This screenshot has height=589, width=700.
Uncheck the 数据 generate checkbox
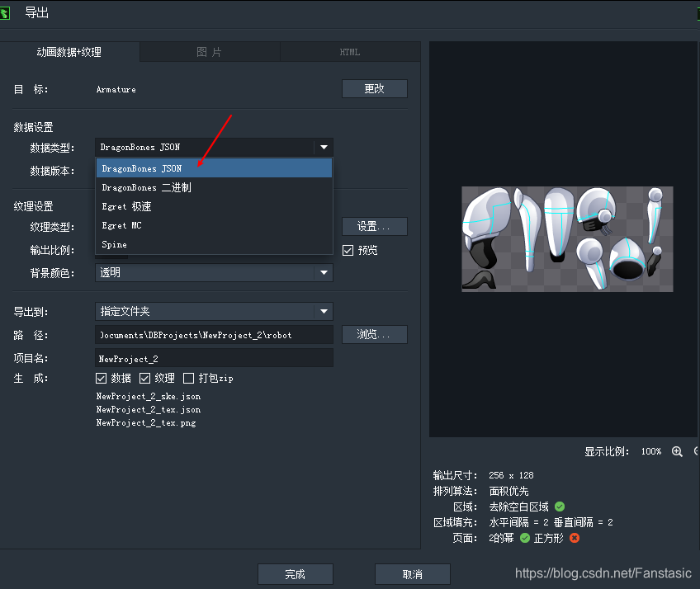coord(101,379)
